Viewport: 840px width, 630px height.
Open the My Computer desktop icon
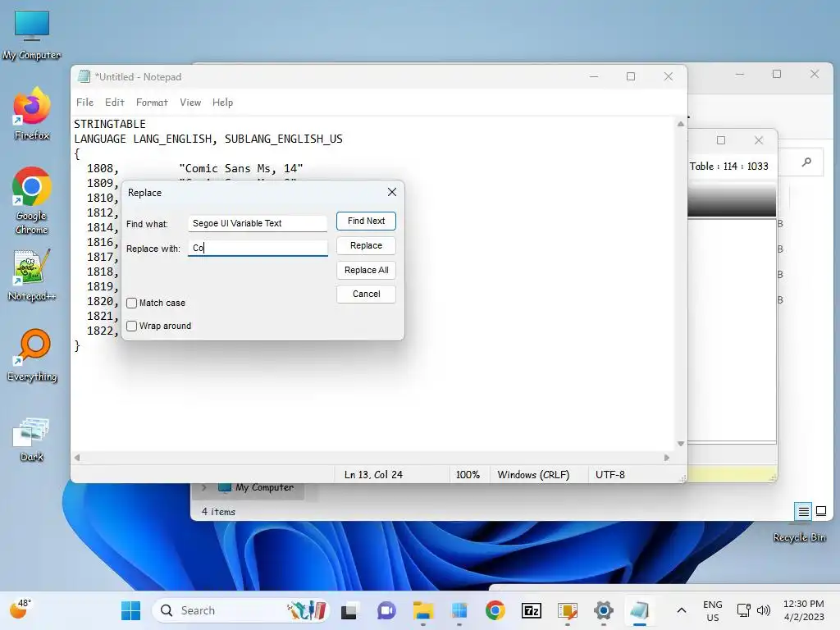pyautogui.click(x=32, y=35)
